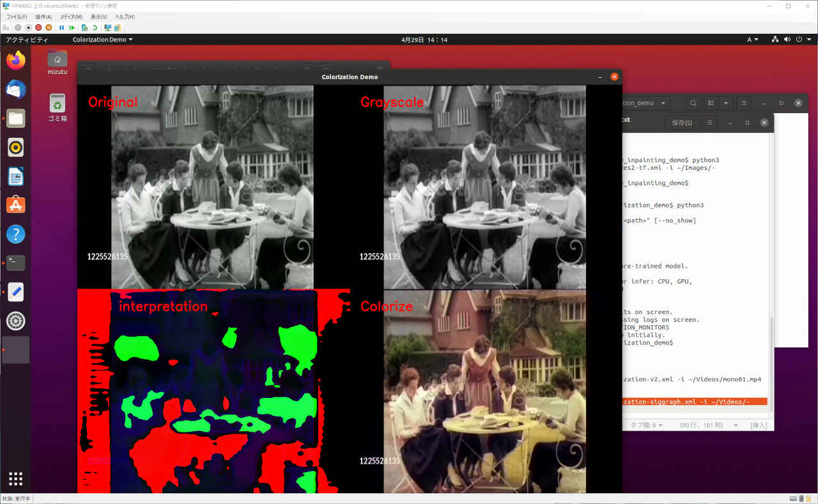Click the new-tab list icon in Terminal header
The width and height of the screenshot is (818, 504).
pos(711,103)
